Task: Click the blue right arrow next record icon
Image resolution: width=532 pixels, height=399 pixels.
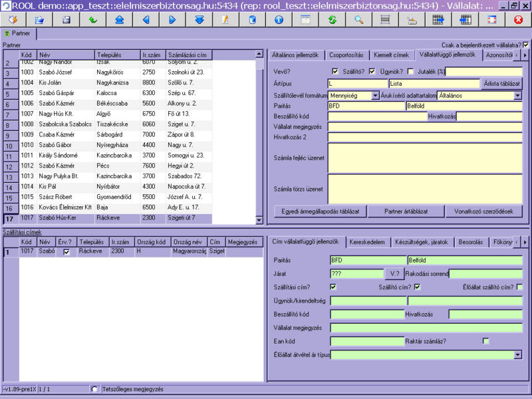Action: click(x=172, y=20)
